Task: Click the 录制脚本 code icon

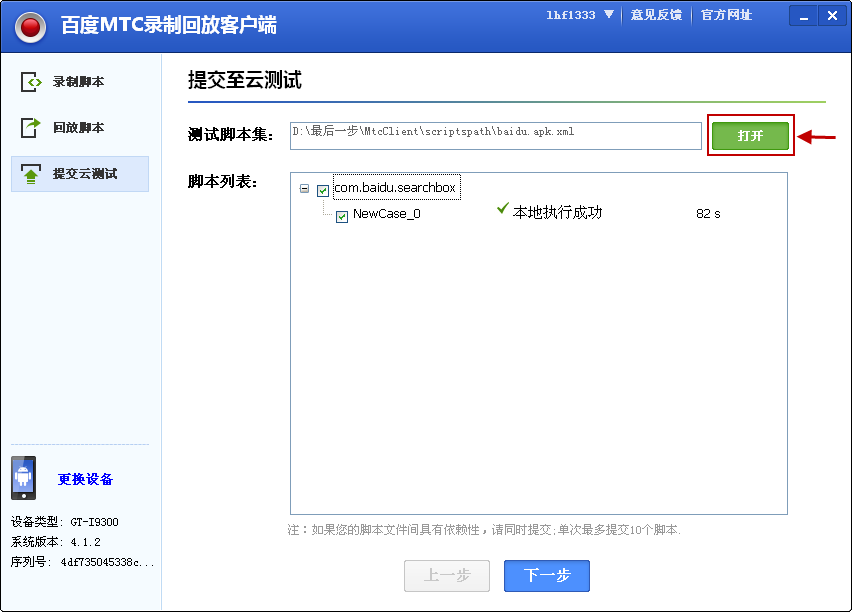Action: click(x=31, y=82)
